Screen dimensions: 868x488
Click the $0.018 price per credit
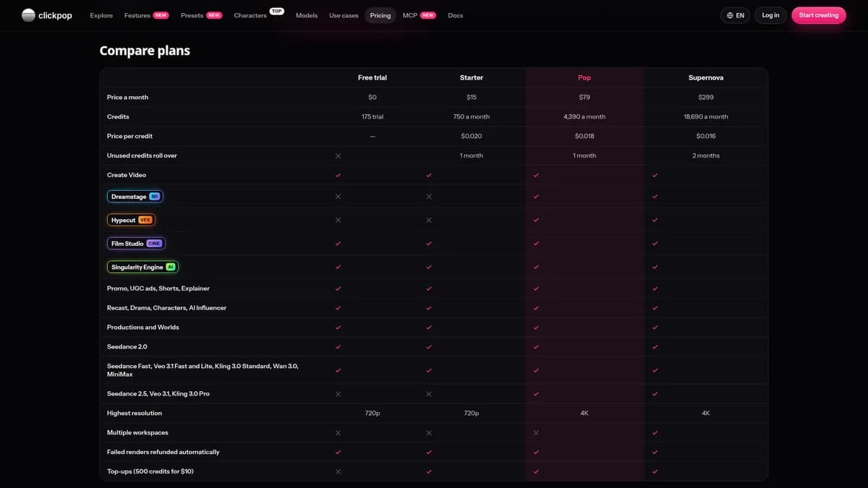(584, 136)
